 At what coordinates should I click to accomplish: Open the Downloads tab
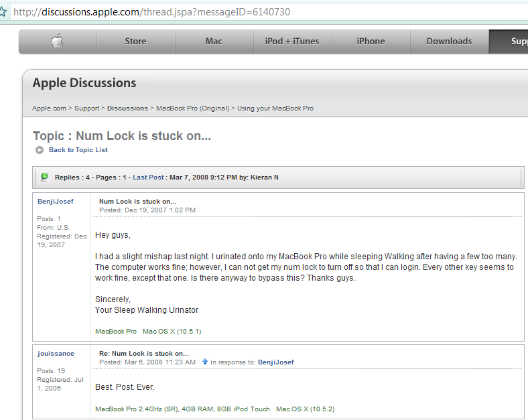(x=449, y=42)
